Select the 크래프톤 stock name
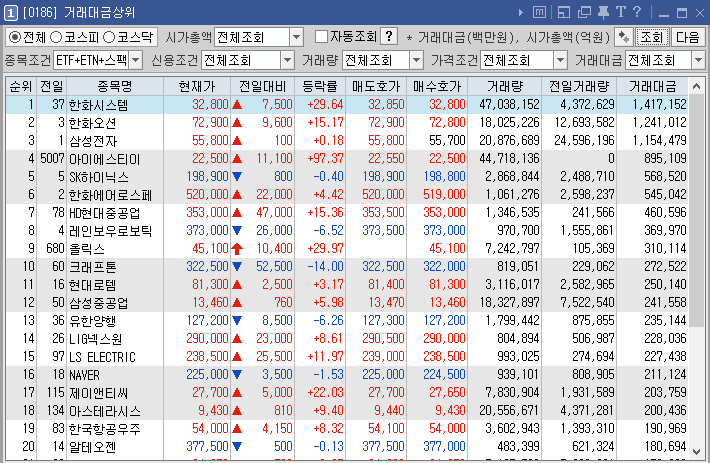This screenshot has height=463, width=710. tap(92, 267)
